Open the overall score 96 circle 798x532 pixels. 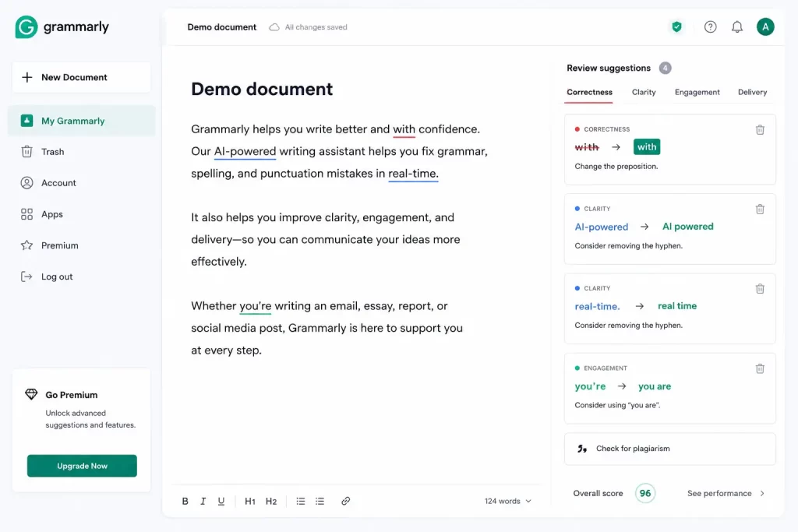coord(644,493)
